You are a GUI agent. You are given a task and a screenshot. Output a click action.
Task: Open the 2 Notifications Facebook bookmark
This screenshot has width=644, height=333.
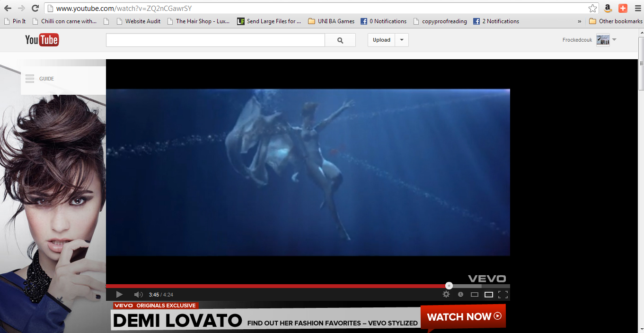pos(496,21)
